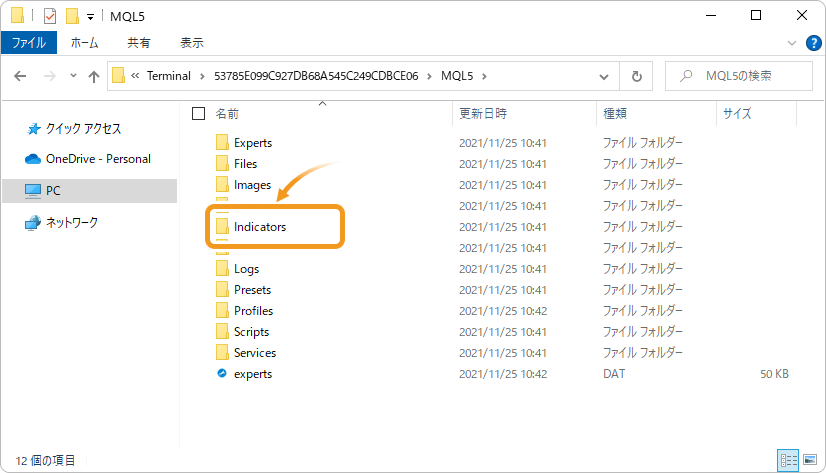826x473 pixels.
Task: Go up one folder level
Action: coord(94,76)
